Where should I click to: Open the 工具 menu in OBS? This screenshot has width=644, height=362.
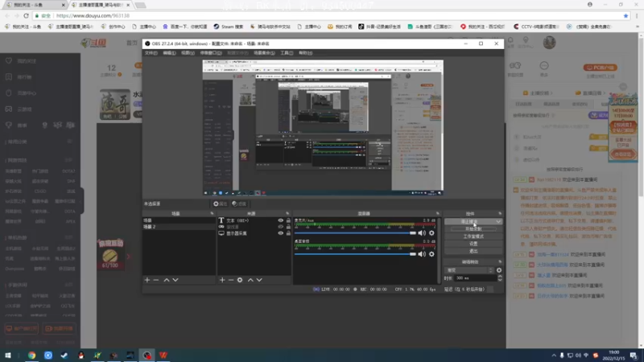pos(287,53)
